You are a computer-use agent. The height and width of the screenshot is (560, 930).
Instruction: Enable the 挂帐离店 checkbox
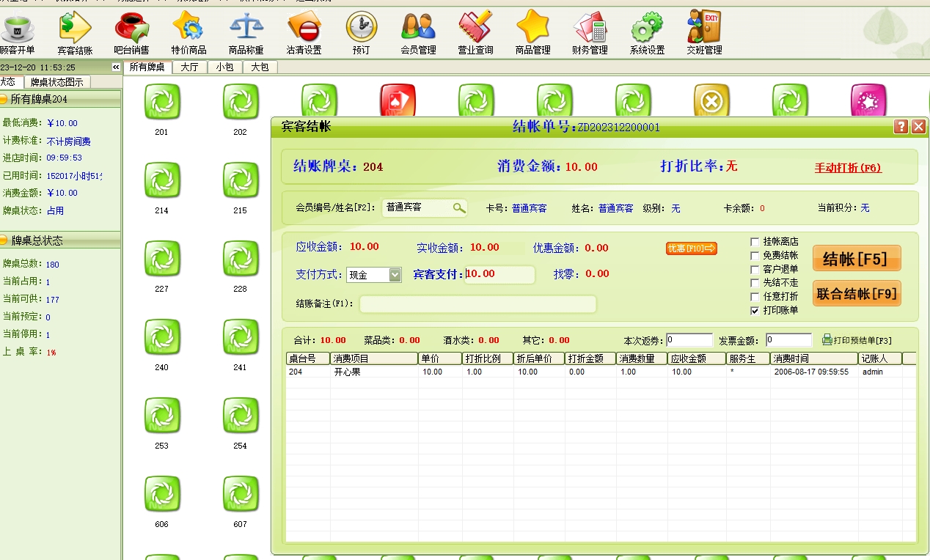pos(755,242)
